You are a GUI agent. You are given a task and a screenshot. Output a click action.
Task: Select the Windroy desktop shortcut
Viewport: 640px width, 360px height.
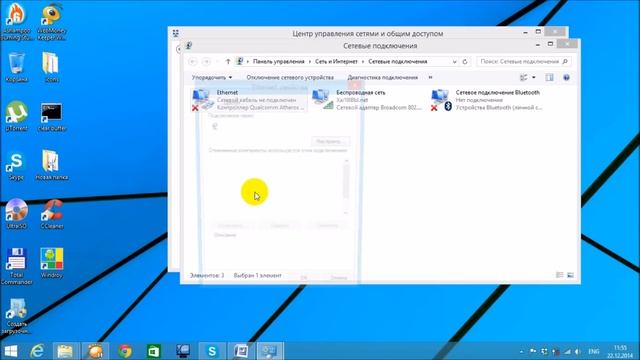51,263
